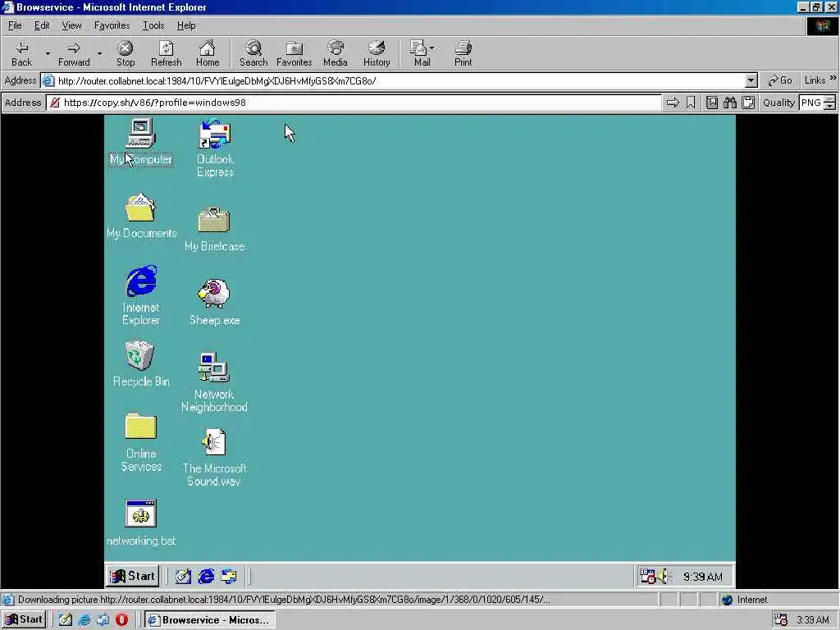Click host taskbar Show Desktop icon
This screenshot has height=630, width=840.
[x=66, y=620]
